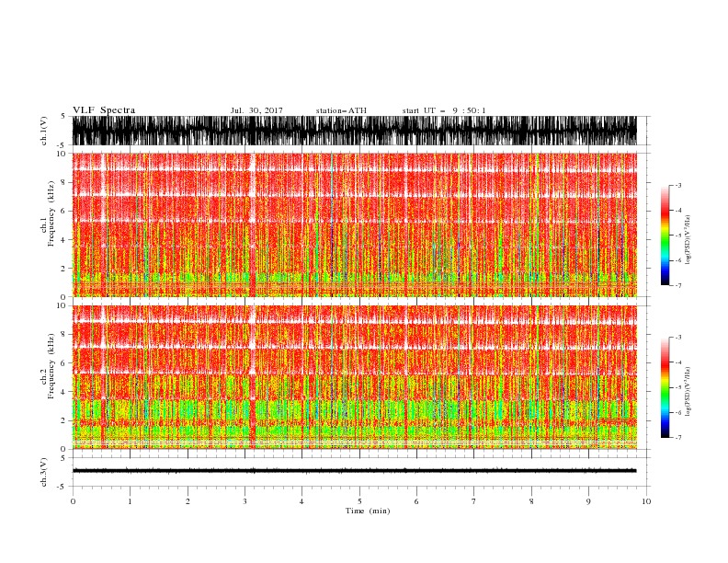The image size is (728, 563).
Task: Click the ch.1 colorbar bottom value -7
Action: click(678, 285)
